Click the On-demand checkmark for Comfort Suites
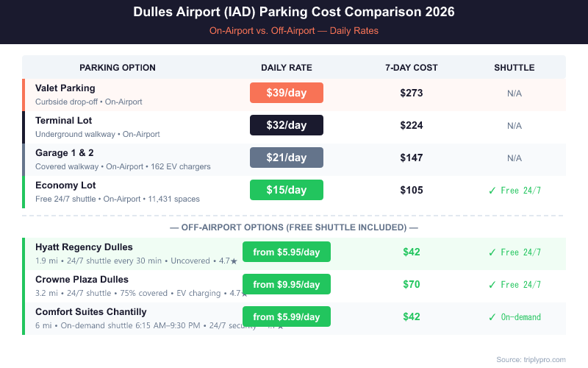The image size is (588, 368). (492, 317)
